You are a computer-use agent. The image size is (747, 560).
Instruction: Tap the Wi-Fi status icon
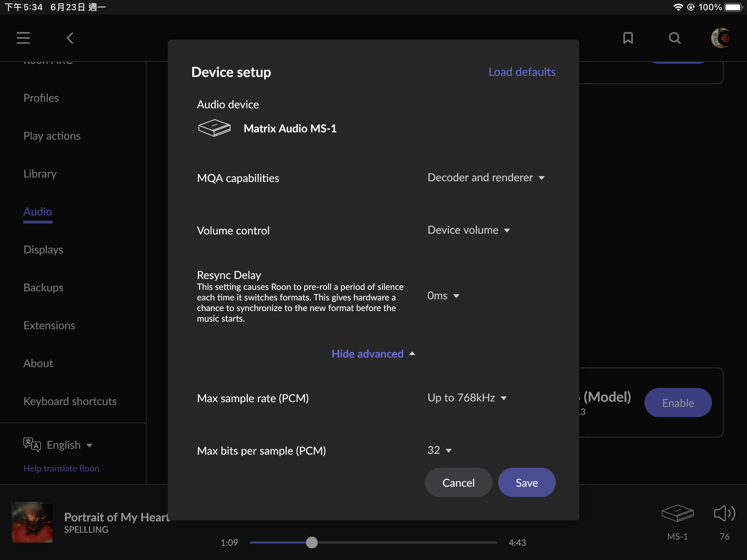[678, 7]
